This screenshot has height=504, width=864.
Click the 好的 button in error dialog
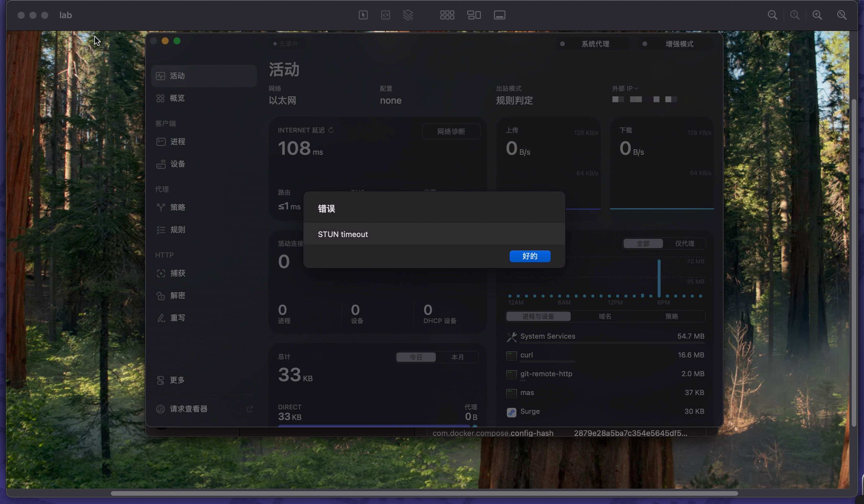[530, 256]
